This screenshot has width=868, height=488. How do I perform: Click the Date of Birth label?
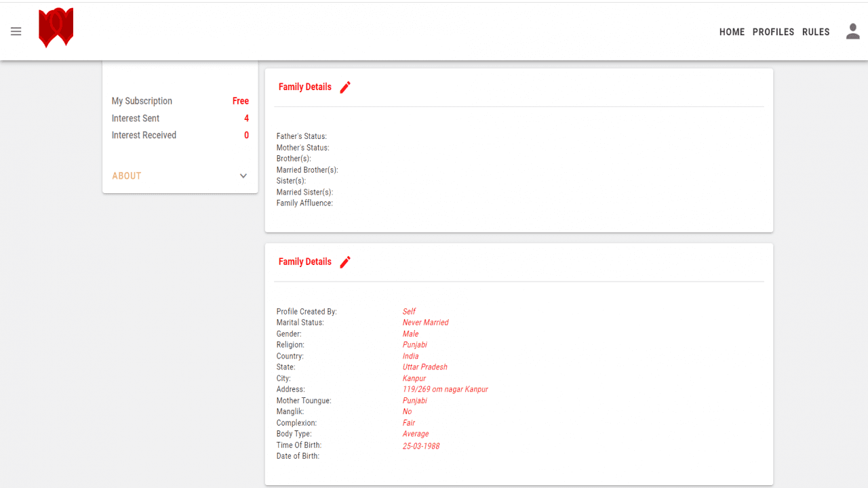point(298,456)
